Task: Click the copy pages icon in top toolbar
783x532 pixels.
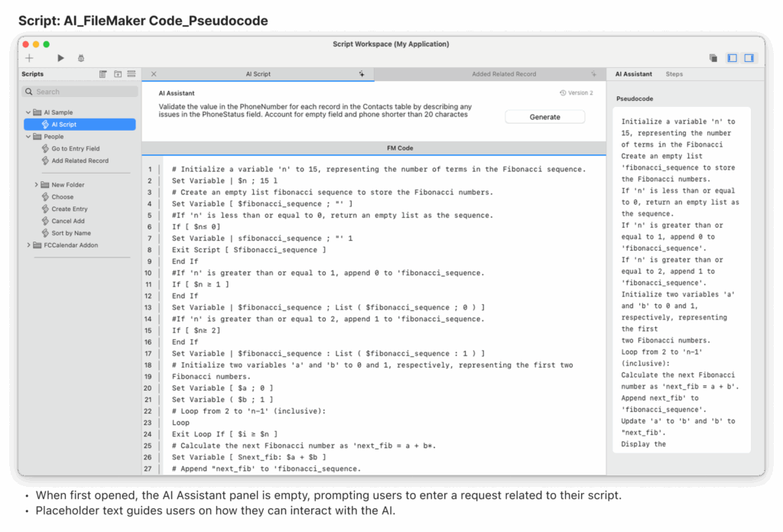Action: 713,58
